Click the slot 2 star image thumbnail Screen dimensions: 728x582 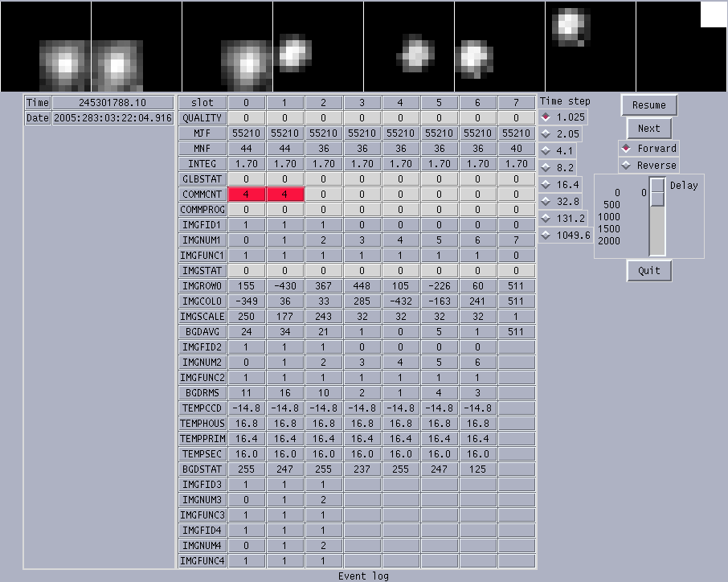pos(227,47)
